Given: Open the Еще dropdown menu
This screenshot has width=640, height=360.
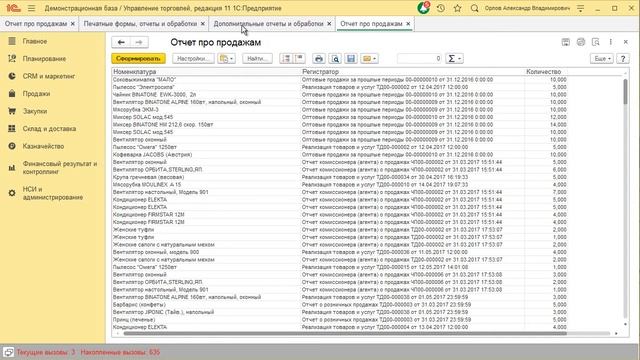Looking at the screenshot, I should (602, 59).
